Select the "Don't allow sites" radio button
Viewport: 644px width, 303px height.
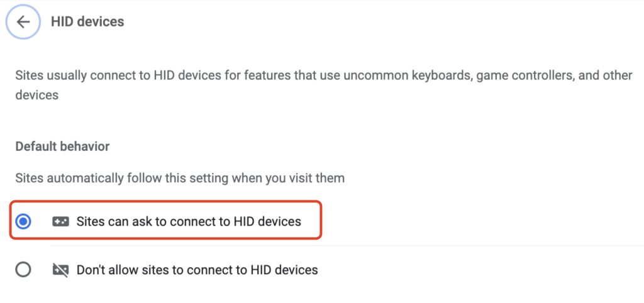point(23,270)
